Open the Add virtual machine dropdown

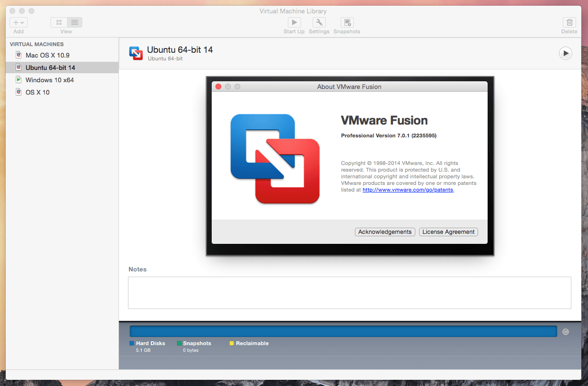(19, 22)
